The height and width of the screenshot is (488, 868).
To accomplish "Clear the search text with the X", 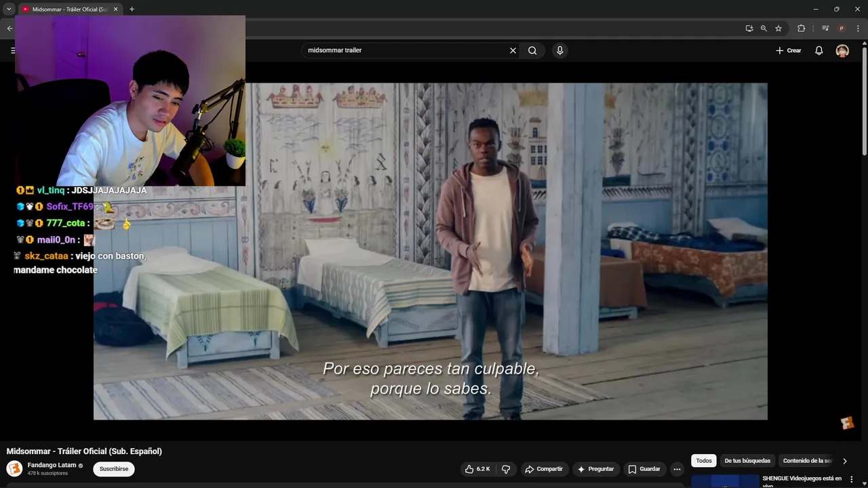I will point(513,50).
